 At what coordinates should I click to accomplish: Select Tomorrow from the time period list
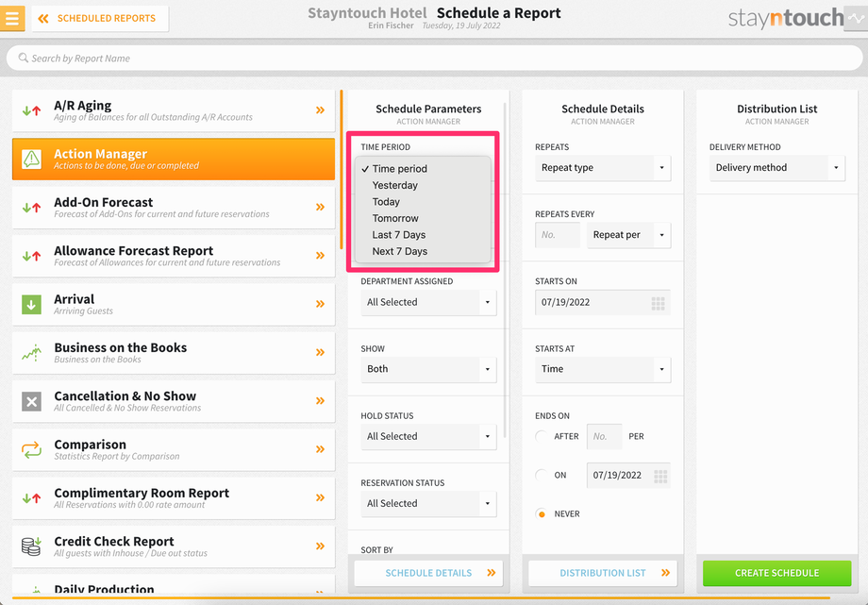(395, 218)
